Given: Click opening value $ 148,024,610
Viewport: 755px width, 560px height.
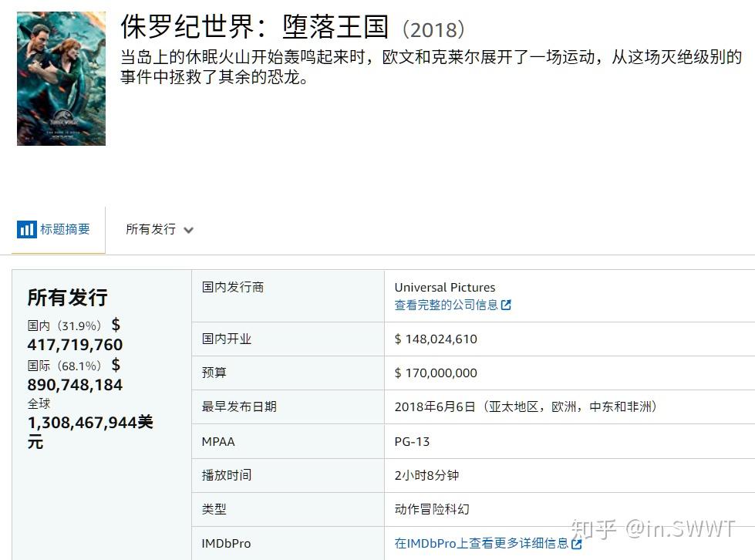Looking at the screenshot, I should [436, 339].
